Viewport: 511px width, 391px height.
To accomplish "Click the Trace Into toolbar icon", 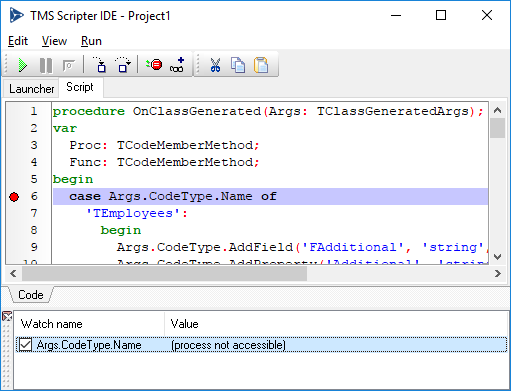I will click(100, 64).
